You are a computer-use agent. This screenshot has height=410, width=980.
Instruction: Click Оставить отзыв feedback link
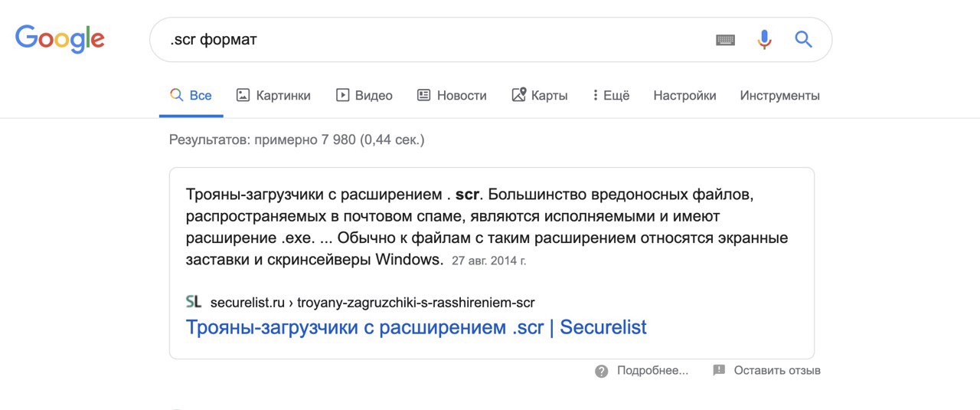click(x=777, y=370)
